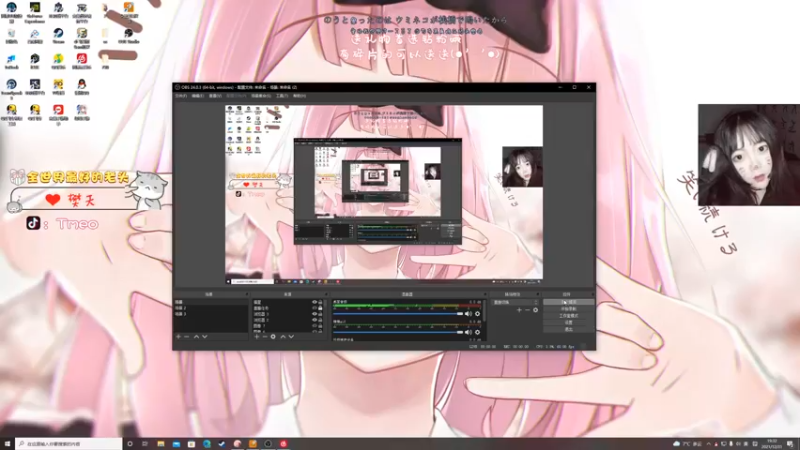Open the red app icon on taskbar
800x450 pixels.
coord(283,444)
